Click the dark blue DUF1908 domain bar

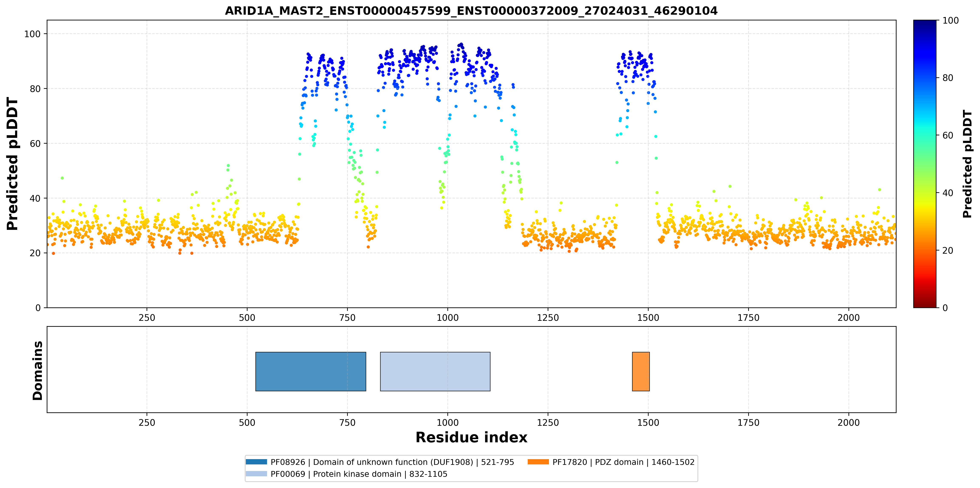pos(310,371)
